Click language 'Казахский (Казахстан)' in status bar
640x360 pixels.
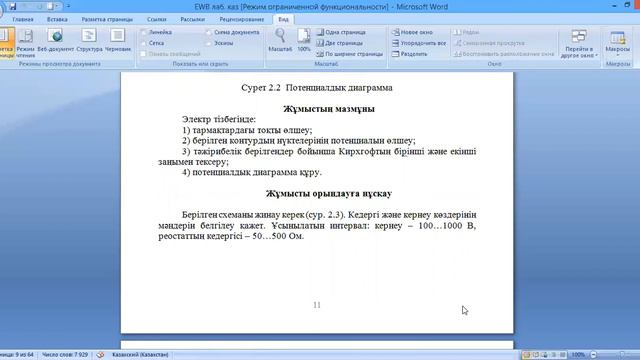pyautogui.click(x=140, y=355)
